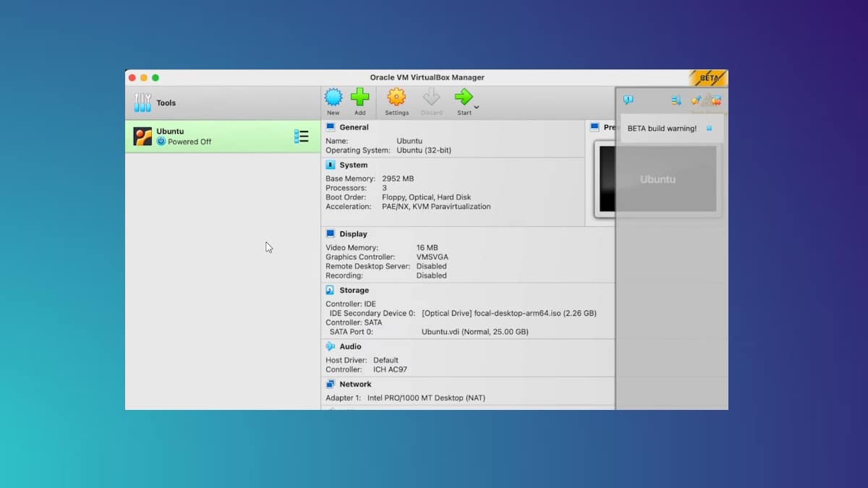The height and width of the screenshot is (488, 868).
Task: Click the stacked list order icon in notification panel
Action: coord(676,100)
